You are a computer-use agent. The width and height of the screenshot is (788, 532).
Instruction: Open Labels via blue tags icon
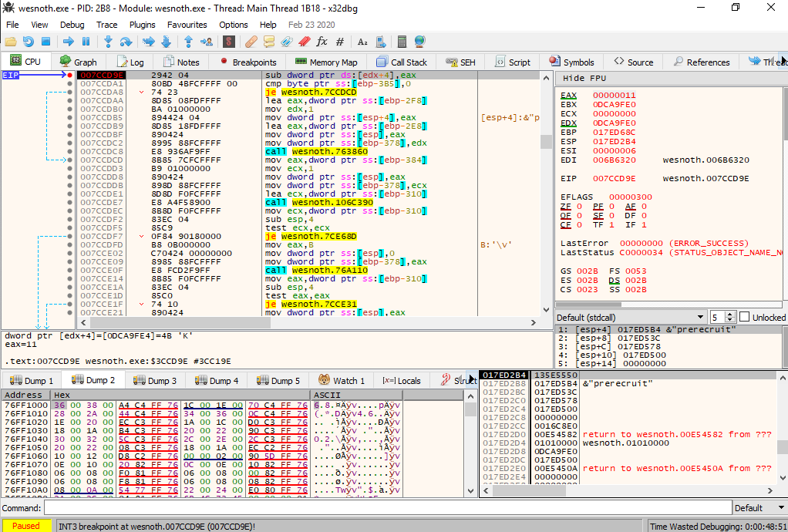click(287, 42)
